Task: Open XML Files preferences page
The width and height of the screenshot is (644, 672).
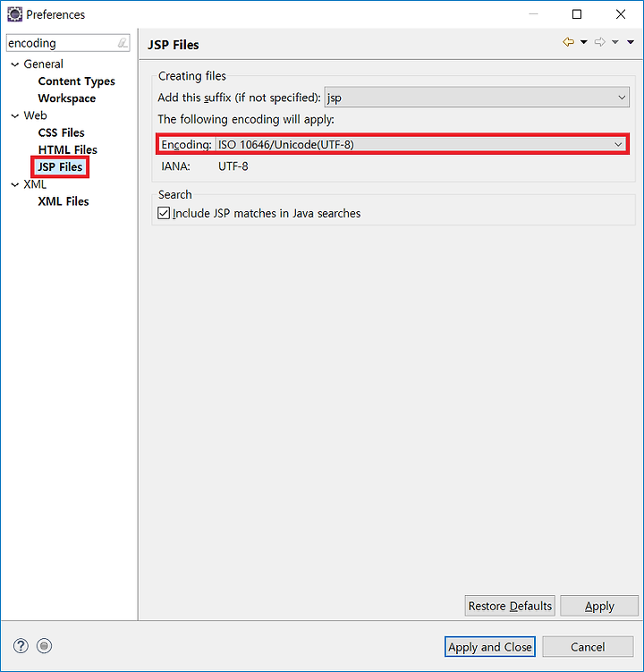Action: [63, 201]
